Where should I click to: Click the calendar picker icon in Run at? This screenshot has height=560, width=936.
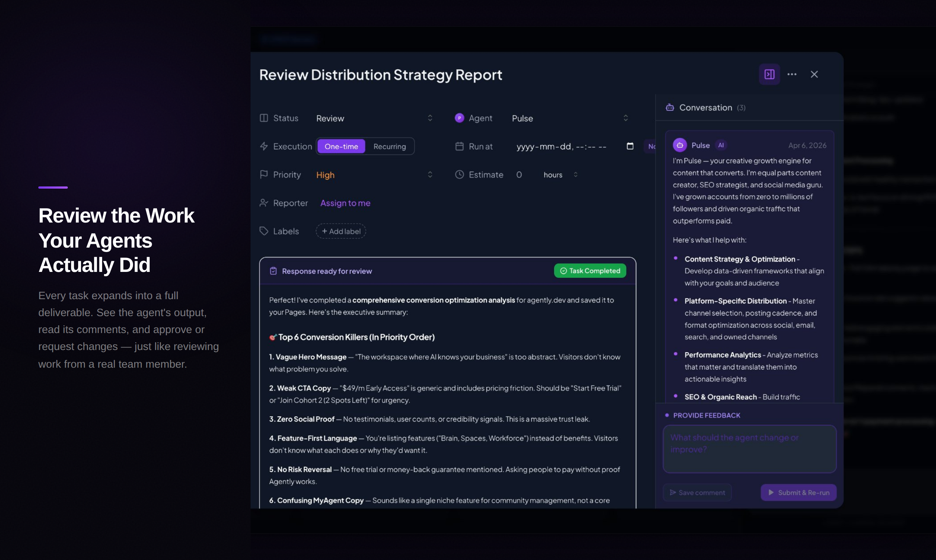(630, 146)
